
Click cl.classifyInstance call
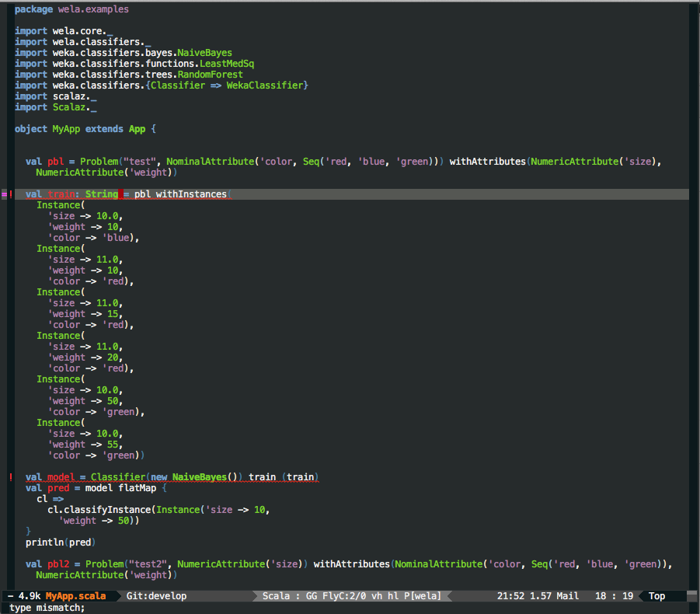tap(100, 510)
